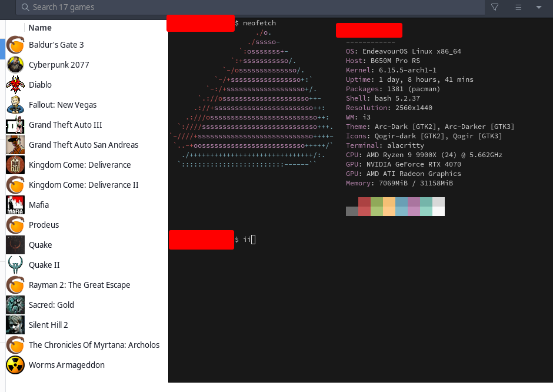
Task: Click the Chronicles Of Myrtana icon
Action: click(15, 345)
